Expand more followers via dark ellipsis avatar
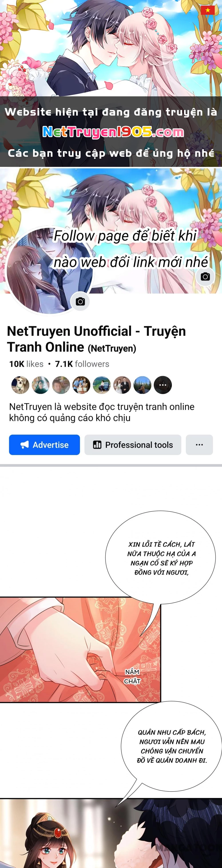Screen dimensions: 222x868 click(163, 385)
